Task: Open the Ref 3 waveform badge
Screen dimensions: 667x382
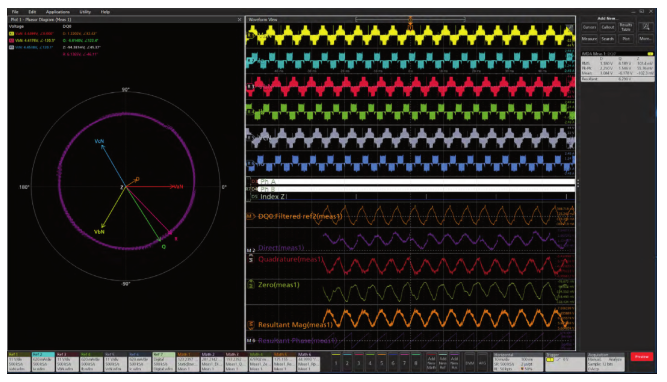Action: pos(67,362)
